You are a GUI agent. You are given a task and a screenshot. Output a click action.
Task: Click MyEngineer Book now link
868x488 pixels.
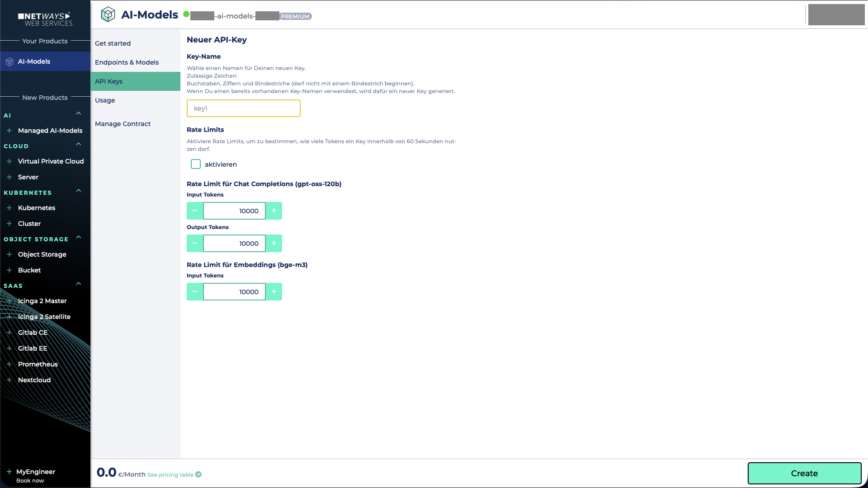click(30, 481)
